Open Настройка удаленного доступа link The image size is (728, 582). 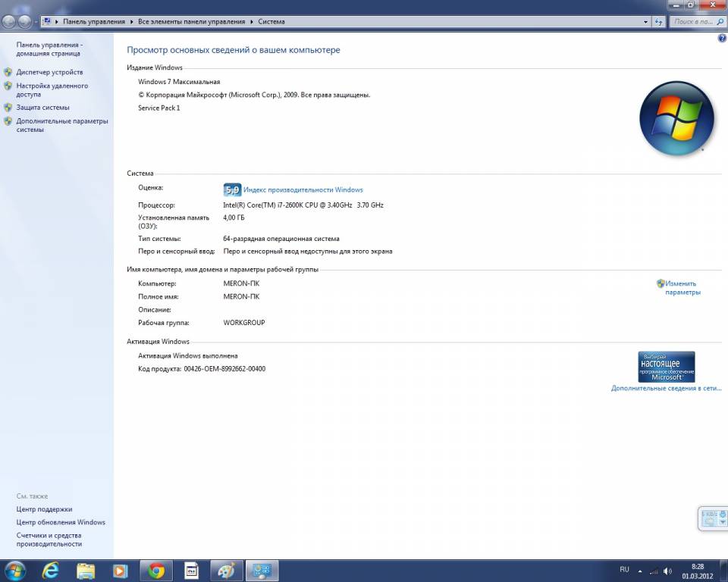[x=52, y=90]
